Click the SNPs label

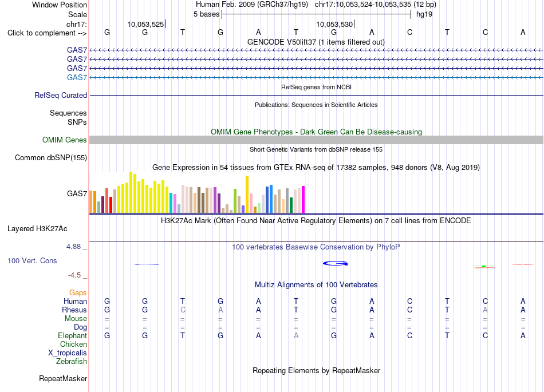click(77, 122)
